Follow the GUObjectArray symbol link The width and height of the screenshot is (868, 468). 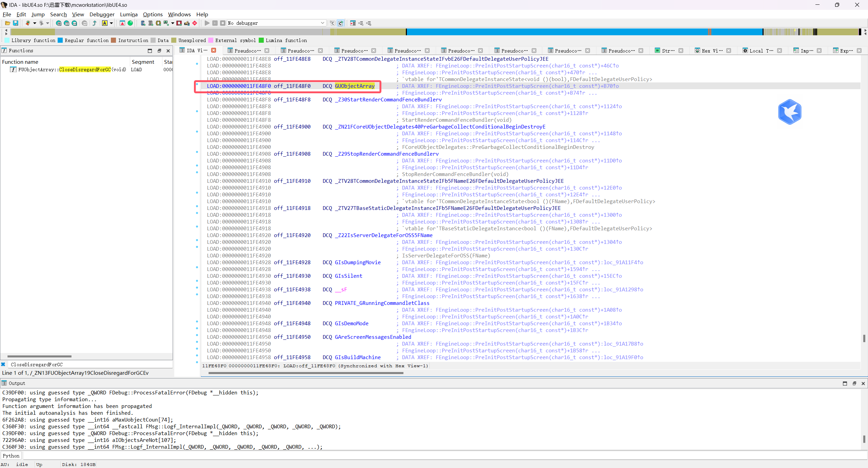tap(355, 86)
